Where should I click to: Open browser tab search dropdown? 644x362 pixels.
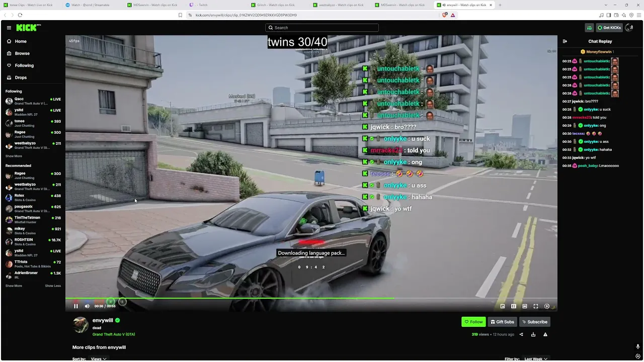click(606, 5)
